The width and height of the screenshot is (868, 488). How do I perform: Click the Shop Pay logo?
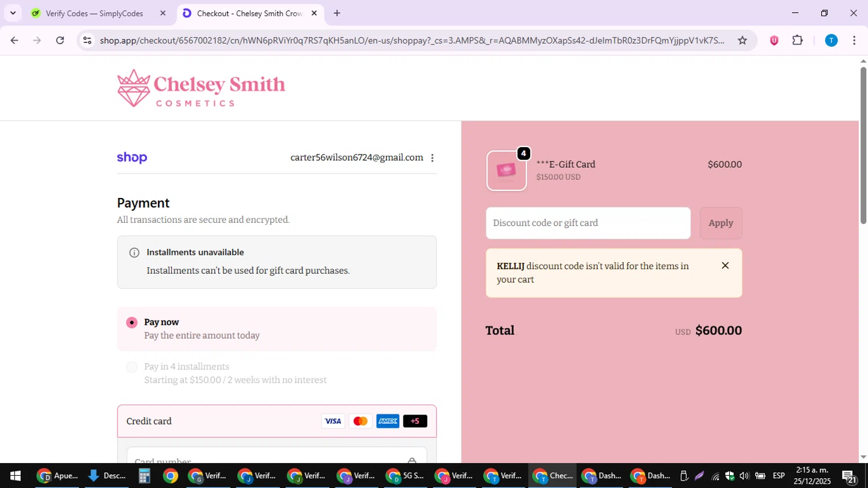(132, 157)
